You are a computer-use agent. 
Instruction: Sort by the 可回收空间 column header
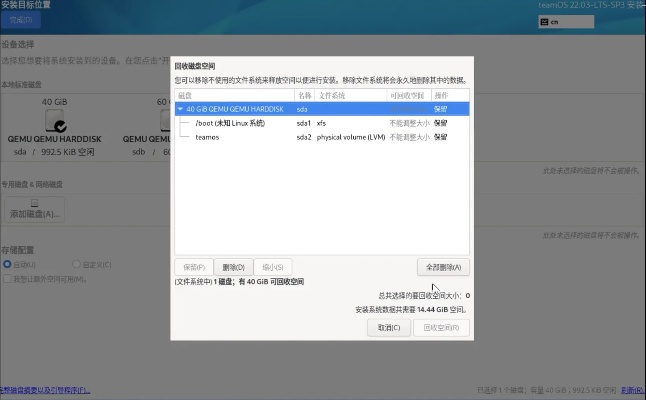click(x=409, y=96)
